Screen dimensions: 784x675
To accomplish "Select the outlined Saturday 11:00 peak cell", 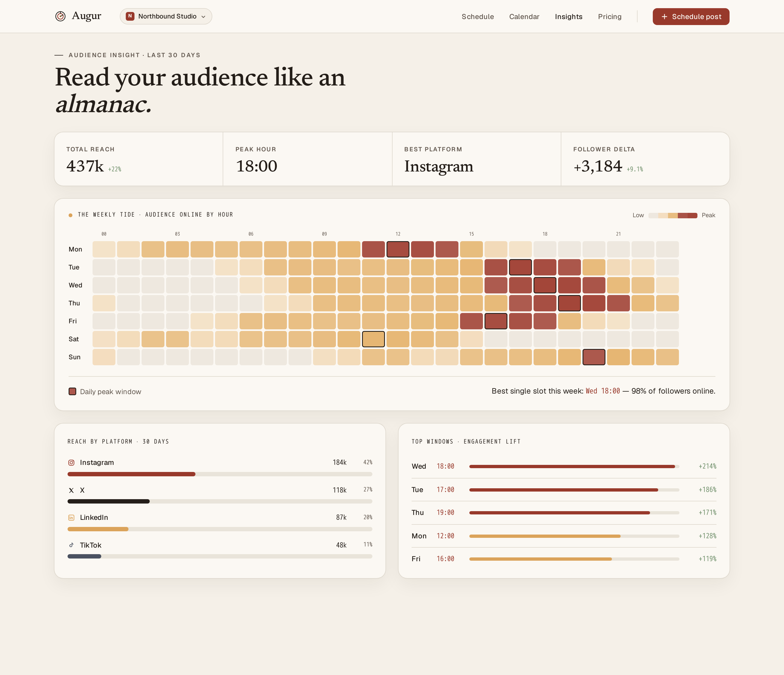I will (x=373, y=339).
